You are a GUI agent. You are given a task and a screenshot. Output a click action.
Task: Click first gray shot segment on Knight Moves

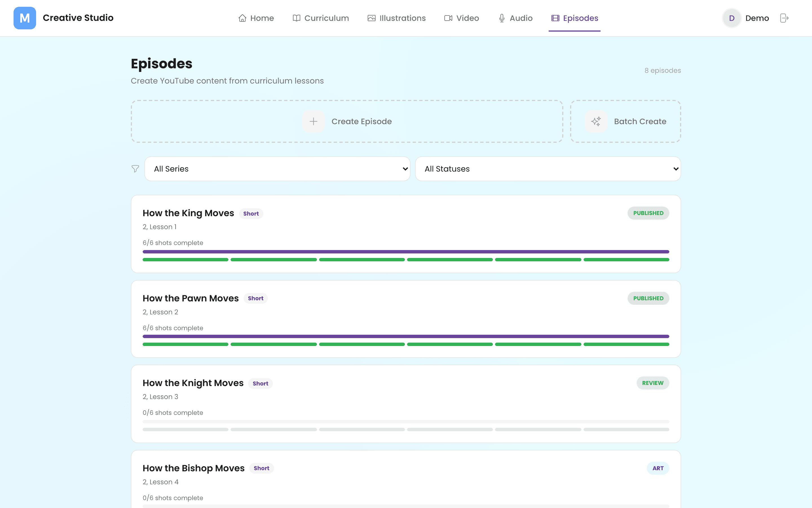[x=186, y=429]
